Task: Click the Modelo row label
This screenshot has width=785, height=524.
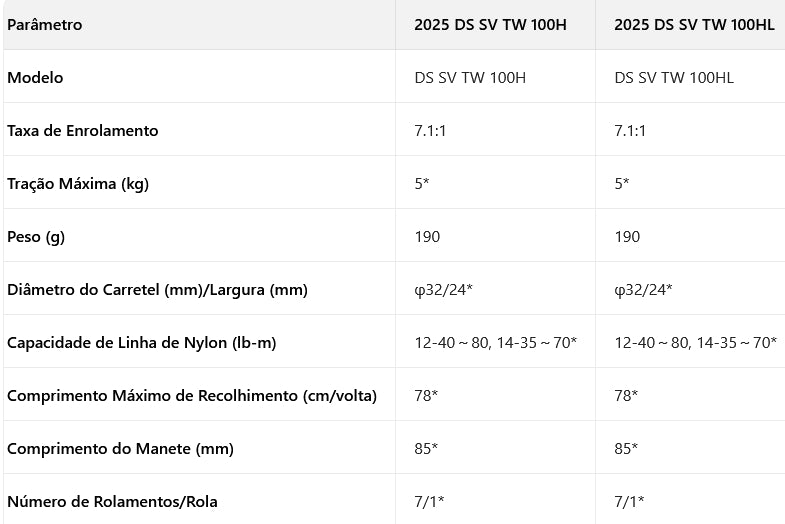Action: tap(35, 77)
